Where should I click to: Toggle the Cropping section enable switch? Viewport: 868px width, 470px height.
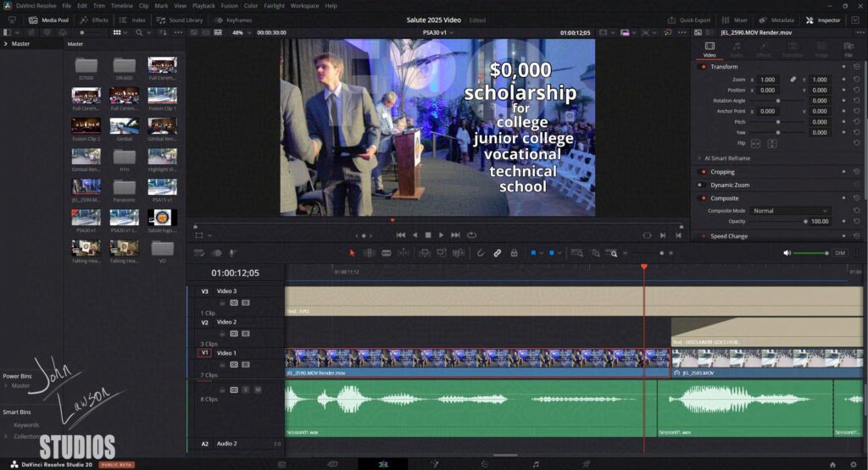pyautogui.click(x=703, y=172)
